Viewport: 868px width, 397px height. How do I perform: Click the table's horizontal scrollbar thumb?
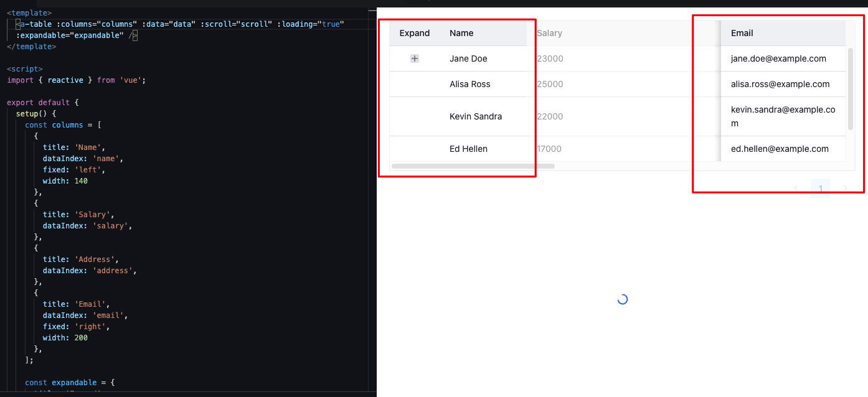473,166
